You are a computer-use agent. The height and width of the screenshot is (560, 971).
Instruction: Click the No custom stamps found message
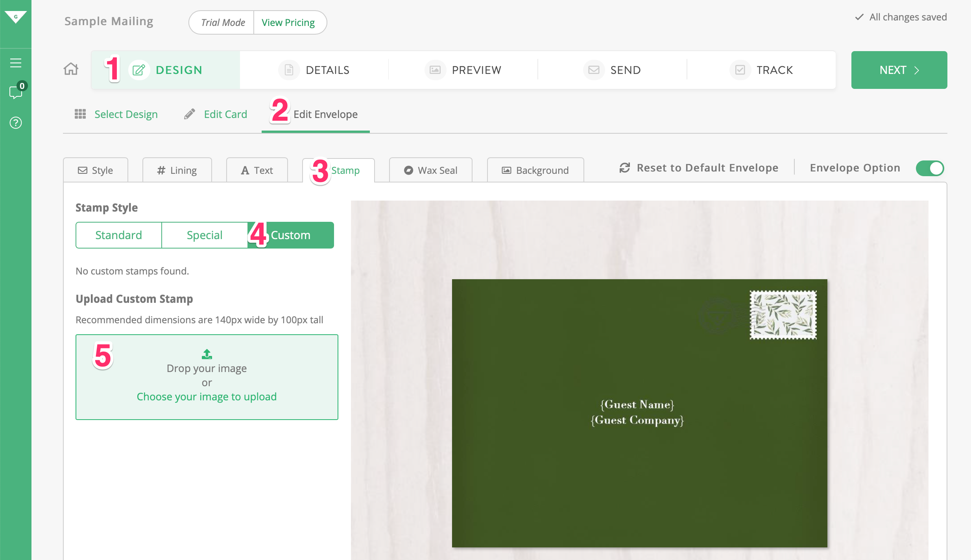tap(132, 271)
